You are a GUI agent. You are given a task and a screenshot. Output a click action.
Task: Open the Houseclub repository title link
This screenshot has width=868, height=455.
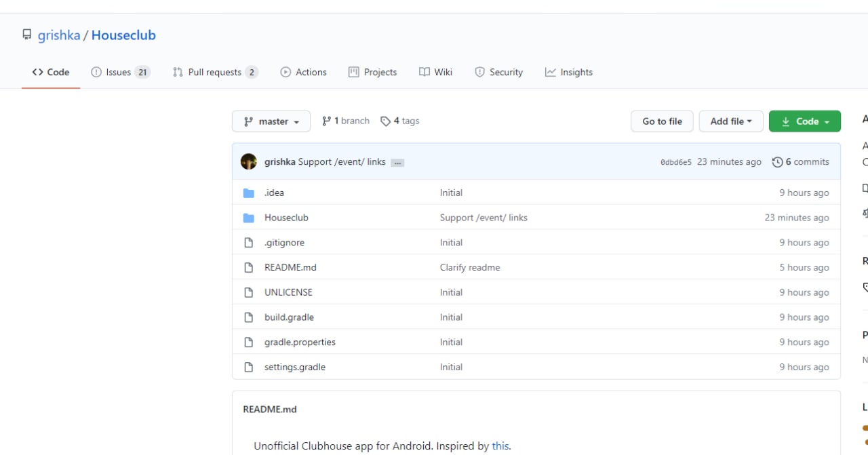123,35
